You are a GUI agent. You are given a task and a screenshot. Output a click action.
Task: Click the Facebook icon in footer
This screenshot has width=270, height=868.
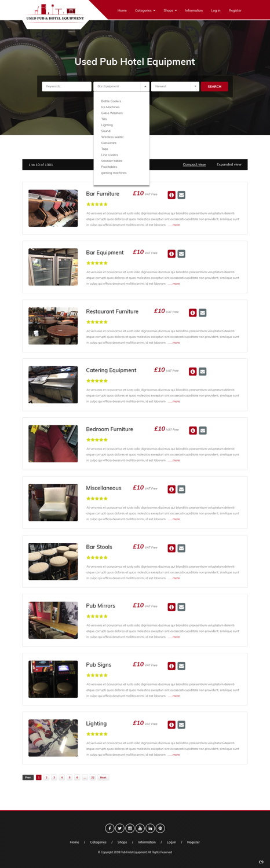pos(110,828)
